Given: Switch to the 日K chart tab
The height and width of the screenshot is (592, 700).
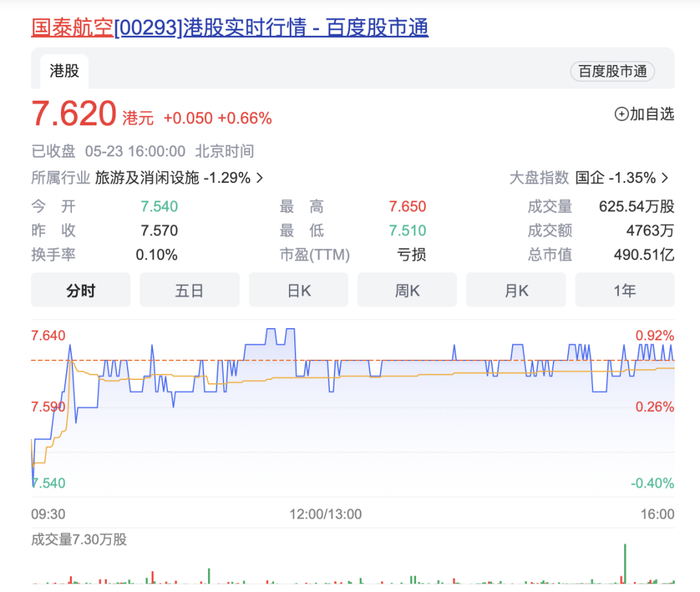Looking at the screenshot, I should [299, 290].
